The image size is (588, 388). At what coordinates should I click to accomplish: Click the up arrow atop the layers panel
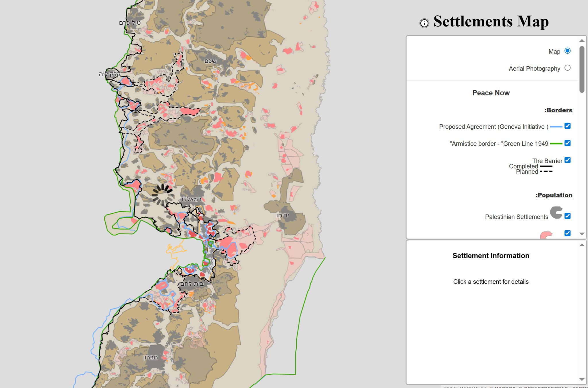pos(582,40)
